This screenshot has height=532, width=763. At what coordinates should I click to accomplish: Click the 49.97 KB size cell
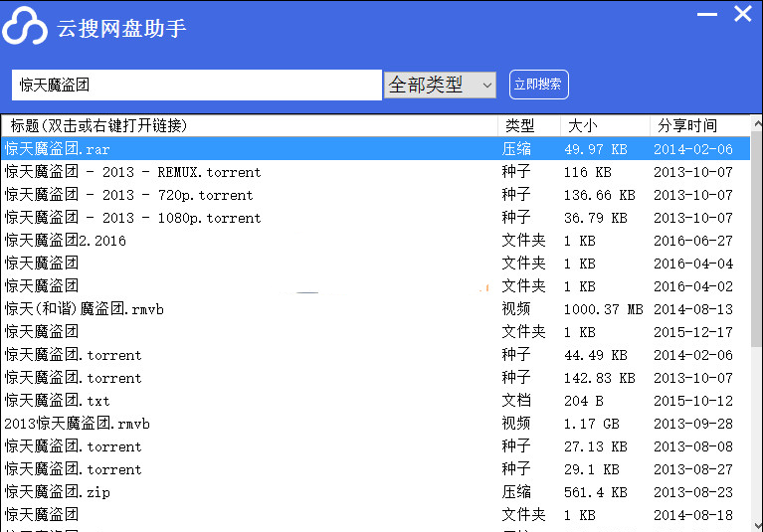pyautogui.click(x=596, y=149)
